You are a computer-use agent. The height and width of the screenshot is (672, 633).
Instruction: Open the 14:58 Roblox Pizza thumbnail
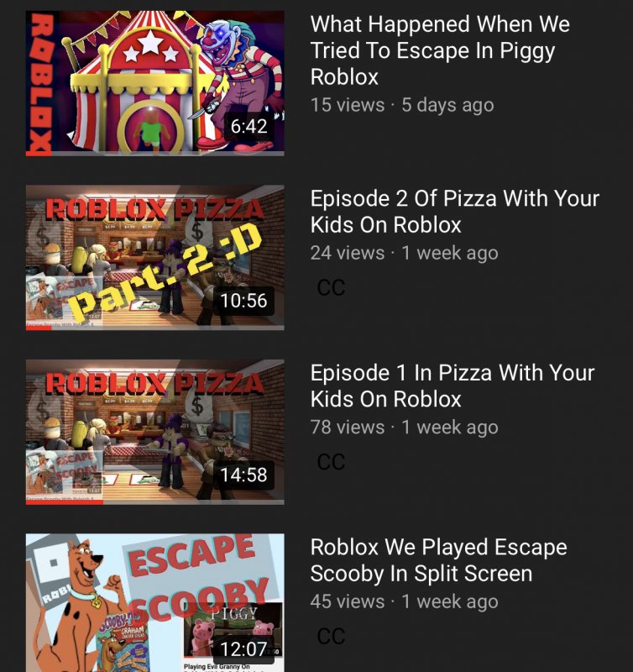pyautogui.click(x=155, y=432)
